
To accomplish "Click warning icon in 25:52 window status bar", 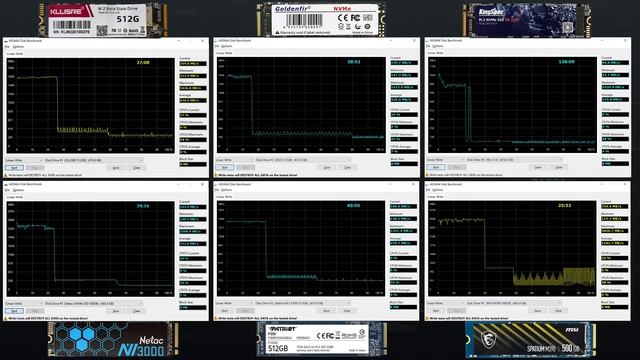I will click(428, 318).
